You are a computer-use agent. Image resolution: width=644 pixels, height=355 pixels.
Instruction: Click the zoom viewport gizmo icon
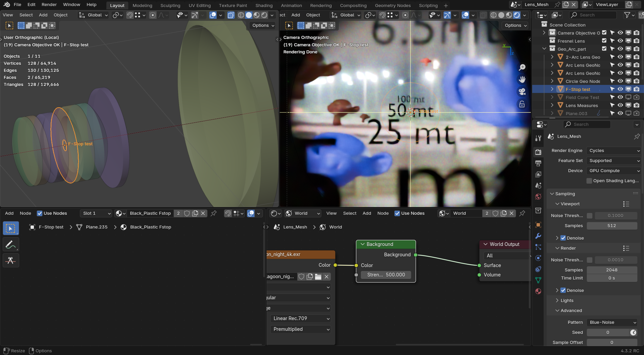(522, 67)
